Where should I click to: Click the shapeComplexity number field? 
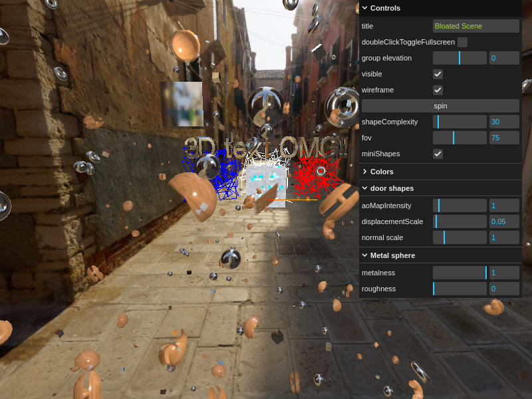tap(503, 122)
